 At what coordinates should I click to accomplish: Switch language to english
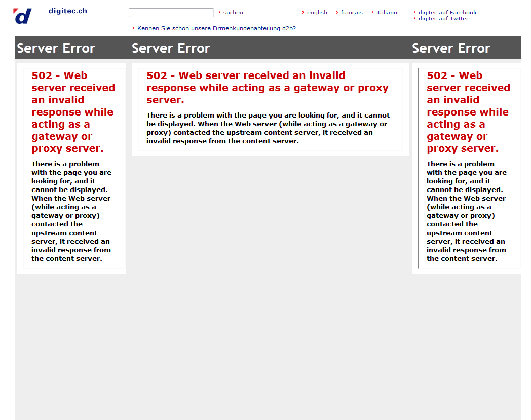click(317, 13)
